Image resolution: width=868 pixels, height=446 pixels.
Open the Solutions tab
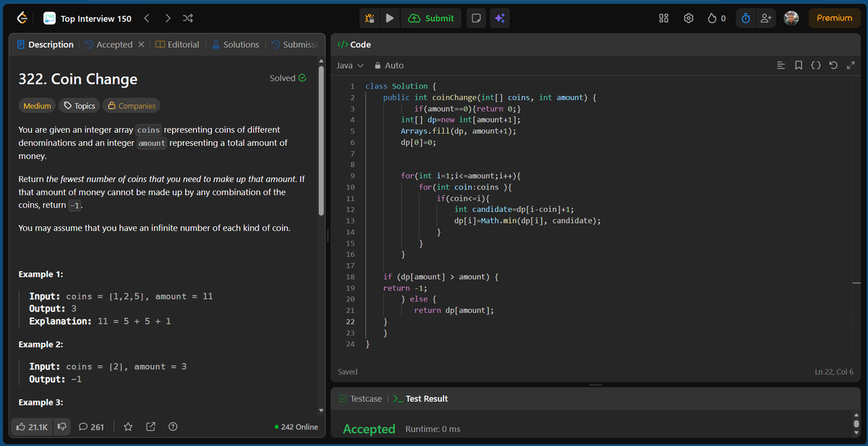(x=235, y=45)
